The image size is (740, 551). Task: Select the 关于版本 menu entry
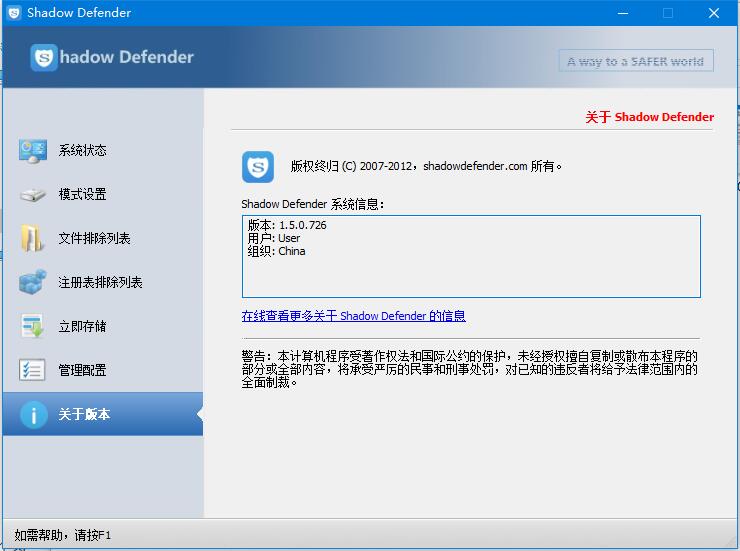click(103, 414)
